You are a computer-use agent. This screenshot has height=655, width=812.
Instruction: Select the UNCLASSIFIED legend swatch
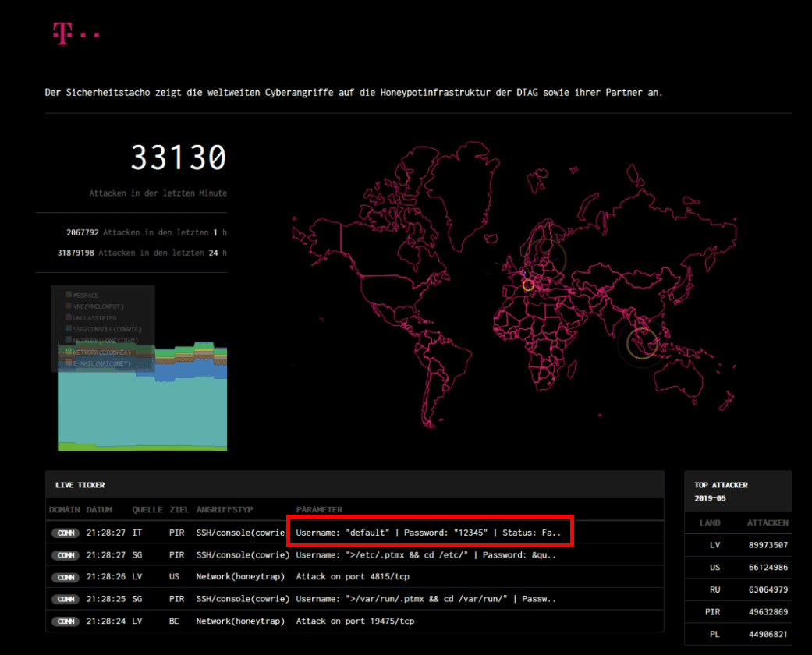pos(69,317)
